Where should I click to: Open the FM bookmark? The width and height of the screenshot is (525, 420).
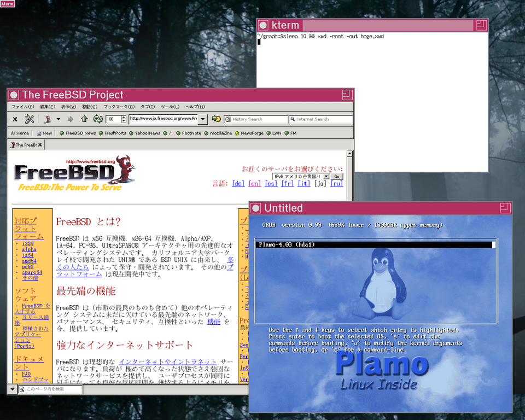coord(290,133)
